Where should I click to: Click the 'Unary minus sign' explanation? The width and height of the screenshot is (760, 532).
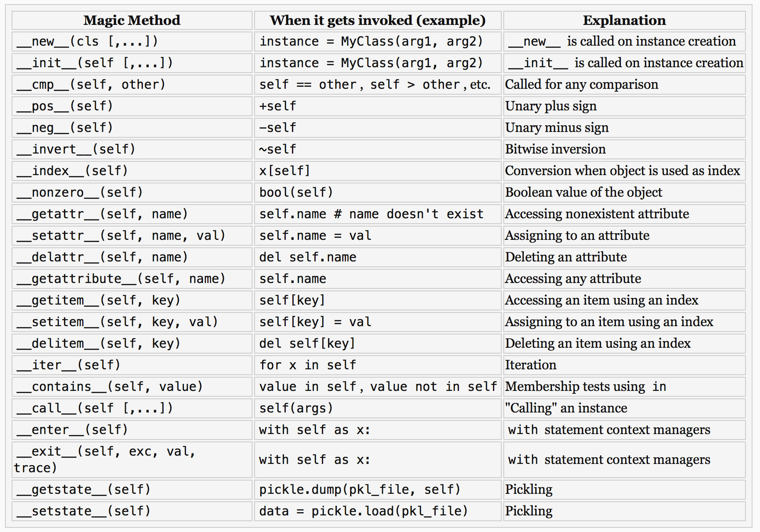[x=557, y=128]
